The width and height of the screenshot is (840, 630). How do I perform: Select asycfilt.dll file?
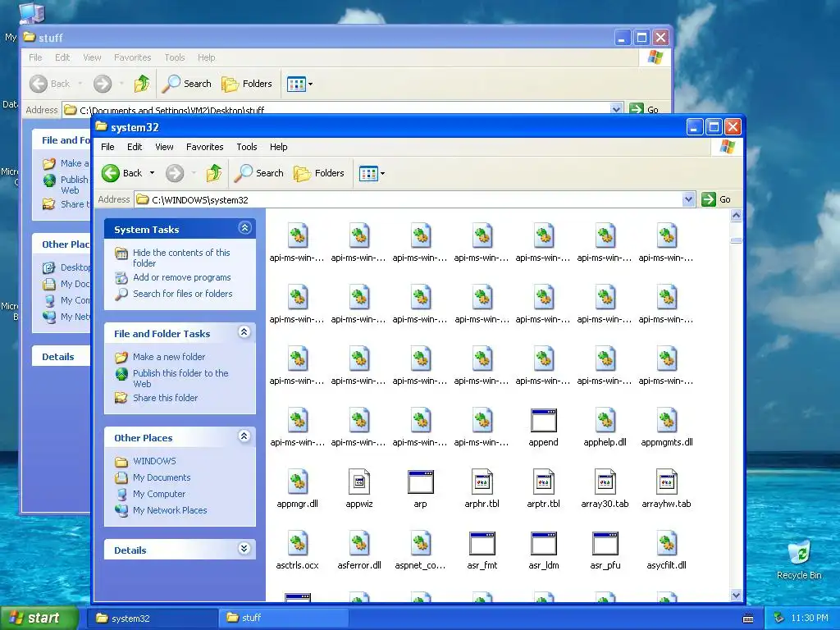pyautogui.click(x=666, y=550)
